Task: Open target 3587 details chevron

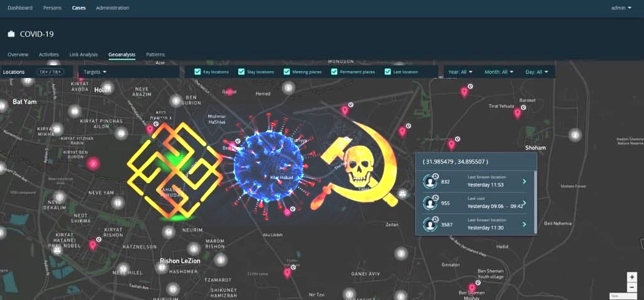Action: click(x=525, y=225)
